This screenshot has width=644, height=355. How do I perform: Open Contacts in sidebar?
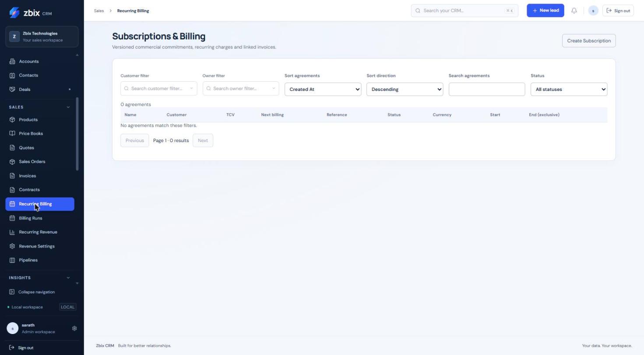point(40,76)
